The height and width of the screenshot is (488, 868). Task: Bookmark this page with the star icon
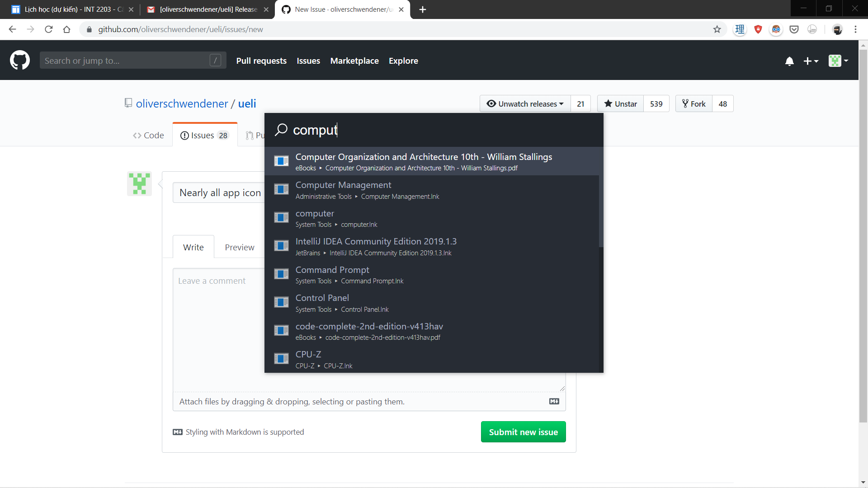[x=717, y=29]
